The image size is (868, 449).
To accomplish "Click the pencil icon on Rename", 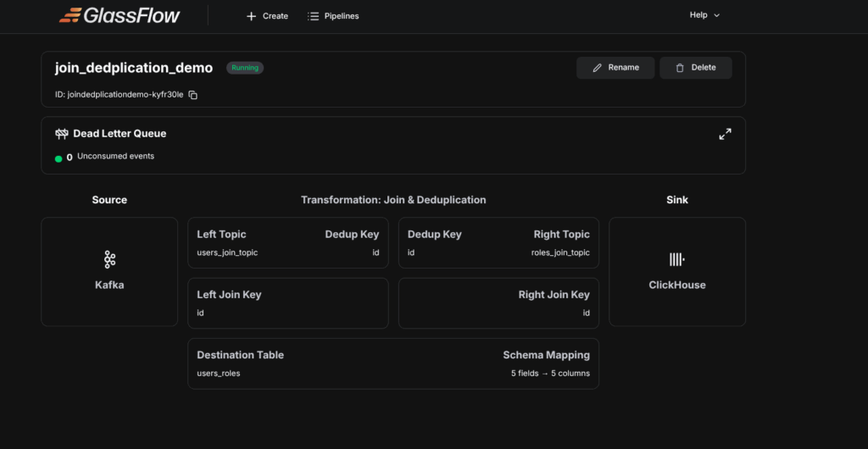I will point(598,68).
